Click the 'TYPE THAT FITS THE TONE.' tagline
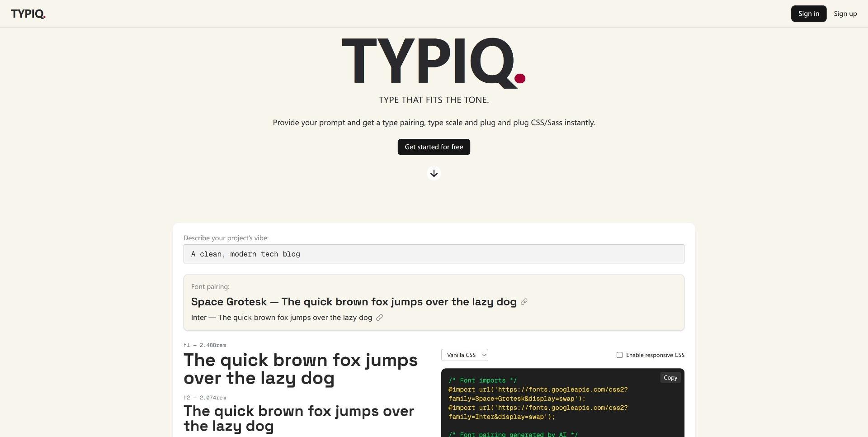The image size is (868, 437). pyautogui.click(x=434, y=100)
